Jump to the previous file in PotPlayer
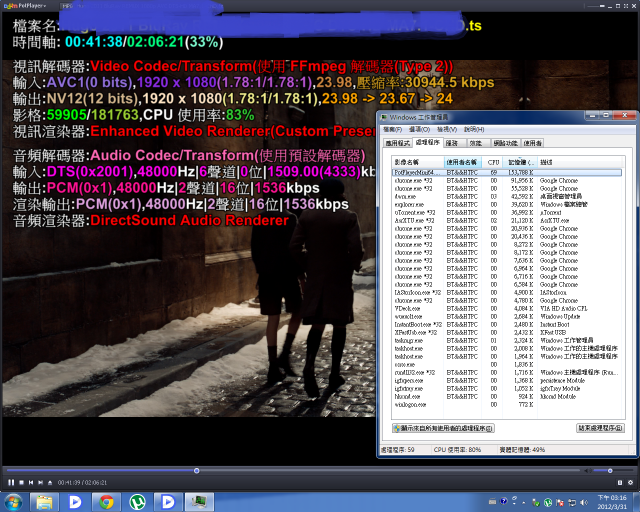This screenshot has width=640, height=512. (31, 482)
